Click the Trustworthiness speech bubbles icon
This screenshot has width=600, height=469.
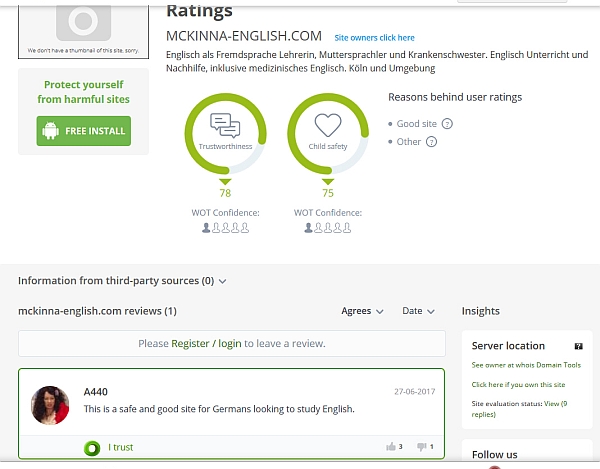click(x=225, y=125)
